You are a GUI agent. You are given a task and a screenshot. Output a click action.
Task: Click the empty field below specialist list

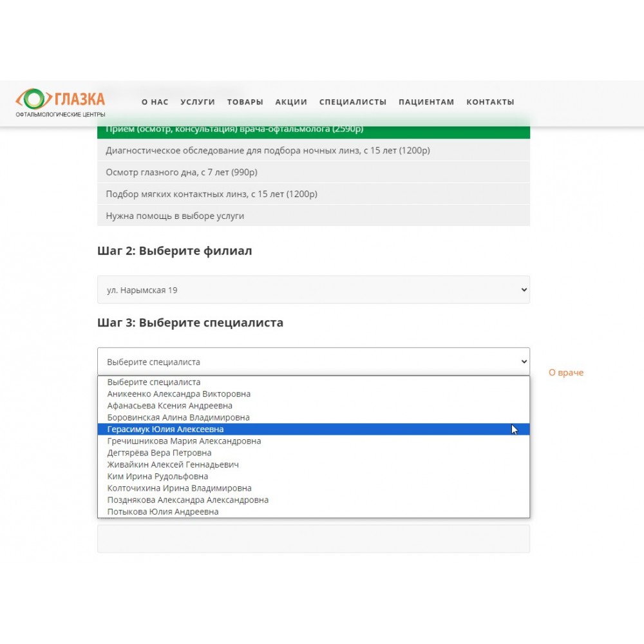313,538
